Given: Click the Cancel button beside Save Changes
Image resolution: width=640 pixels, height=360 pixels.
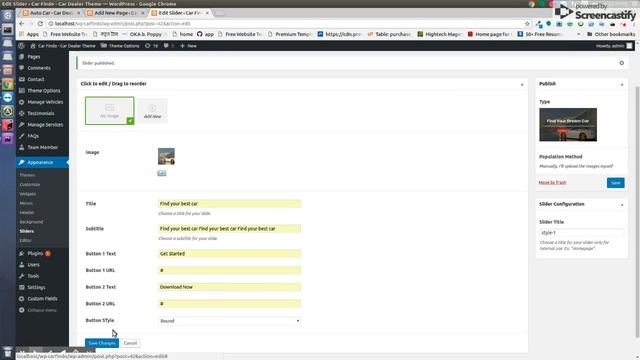Looking at the screenshot, I should (131, 343).
